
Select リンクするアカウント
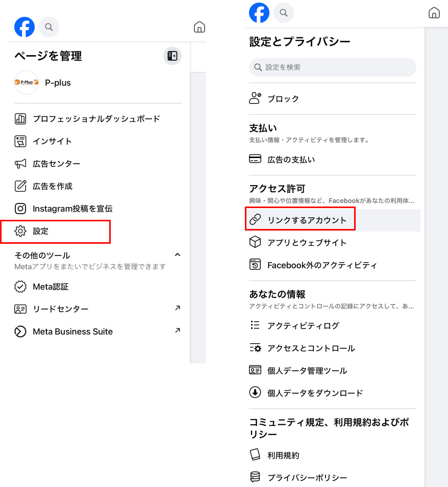point(307,220)
